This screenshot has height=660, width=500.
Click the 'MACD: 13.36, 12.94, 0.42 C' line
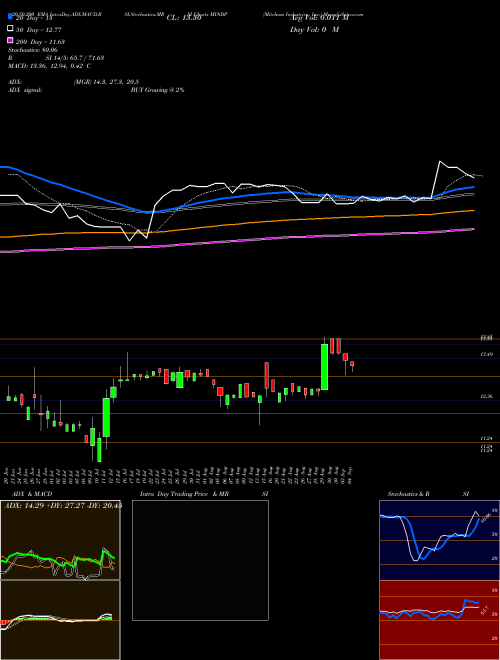click(50, 66)
